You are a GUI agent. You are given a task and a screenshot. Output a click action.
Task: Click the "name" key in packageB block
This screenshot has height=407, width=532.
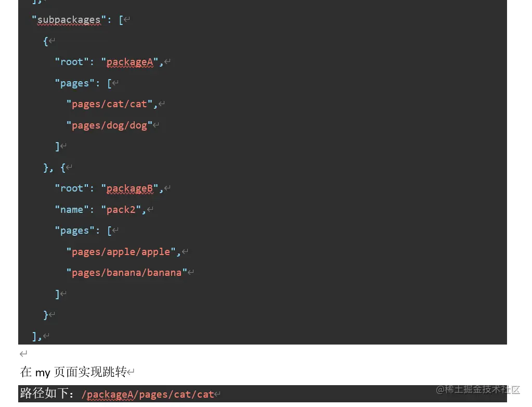[x=72, y=210]
